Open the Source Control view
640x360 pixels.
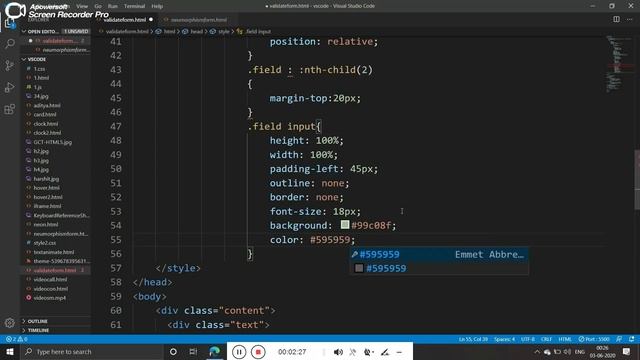10,65
